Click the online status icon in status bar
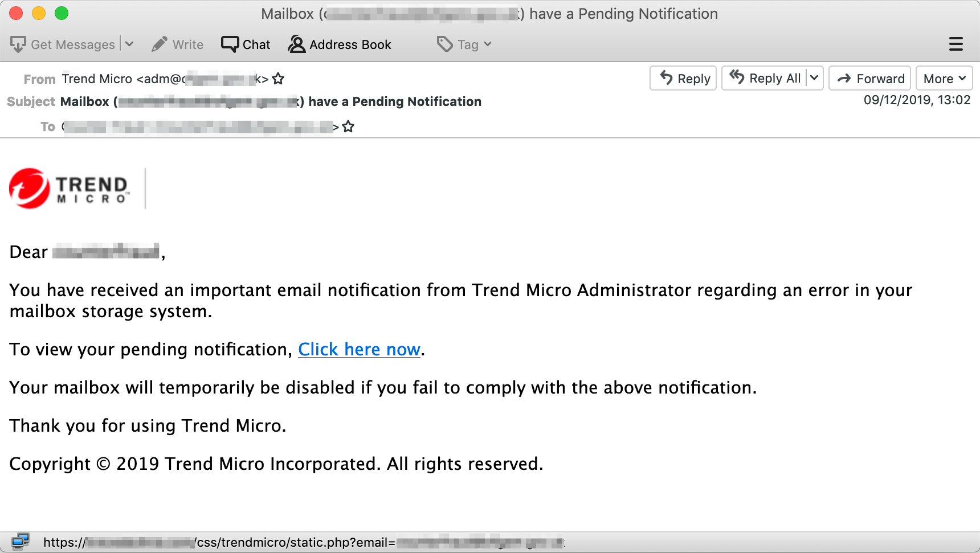Screen dimensions: 980x553 21,542
